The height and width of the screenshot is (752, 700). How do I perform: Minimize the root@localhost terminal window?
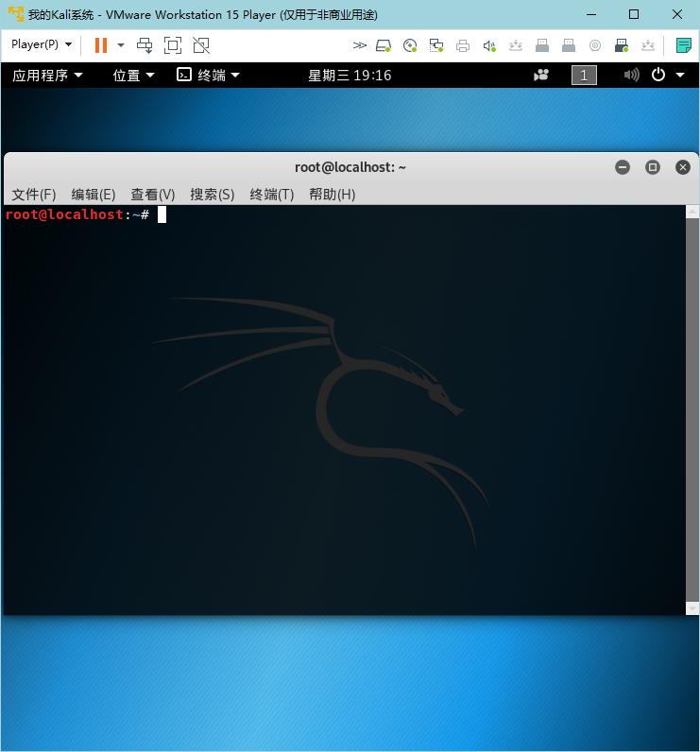coord(623,167)
